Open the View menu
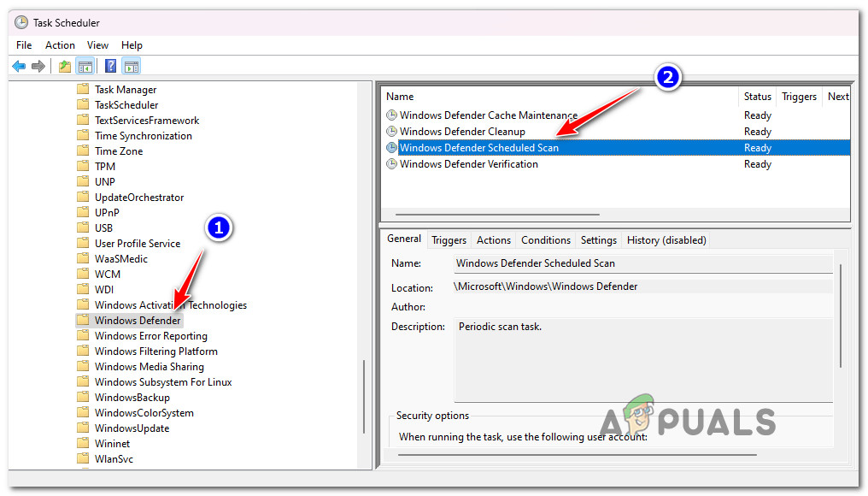The width and height of the screenshot is (868, 496). [x=97, y=45]
